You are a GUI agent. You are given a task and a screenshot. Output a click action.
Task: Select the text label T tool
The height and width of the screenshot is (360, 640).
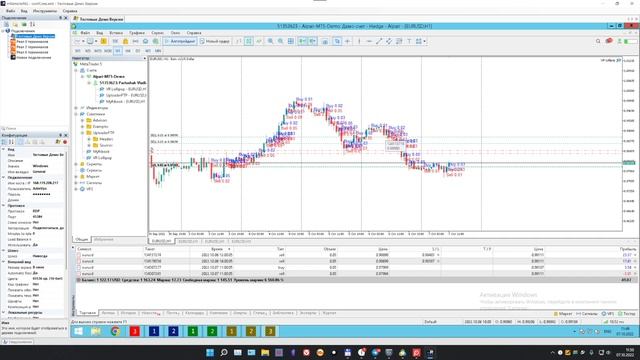(409, 41)
